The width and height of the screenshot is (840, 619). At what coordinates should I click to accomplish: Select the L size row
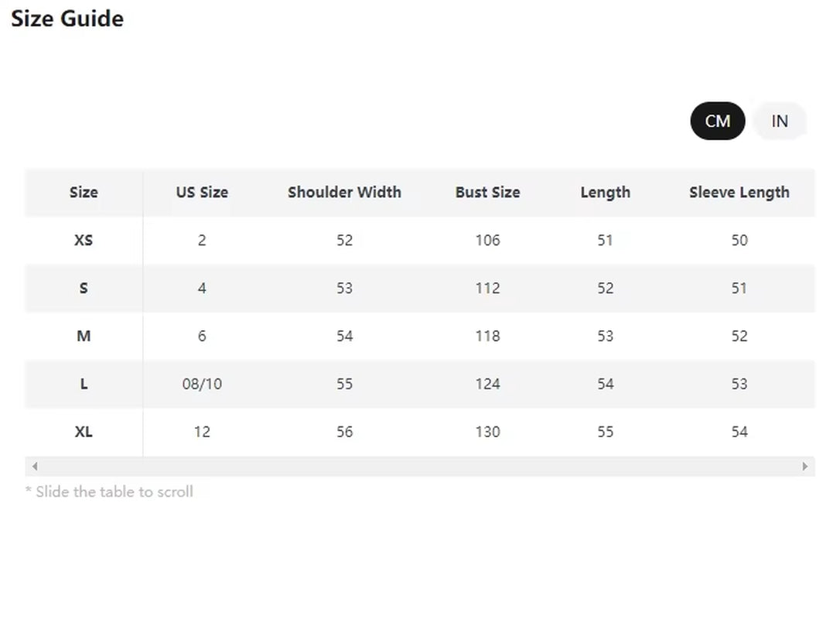point(84,384)
